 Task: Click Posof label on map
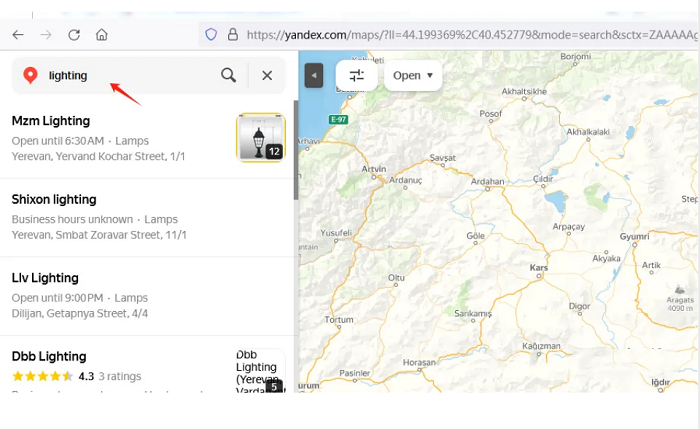(x=491, y=114)
